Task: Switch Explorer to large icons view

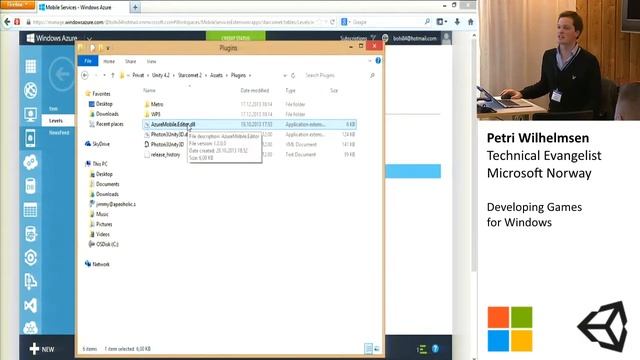Action: pyautogui.click(x=377, y=349)
